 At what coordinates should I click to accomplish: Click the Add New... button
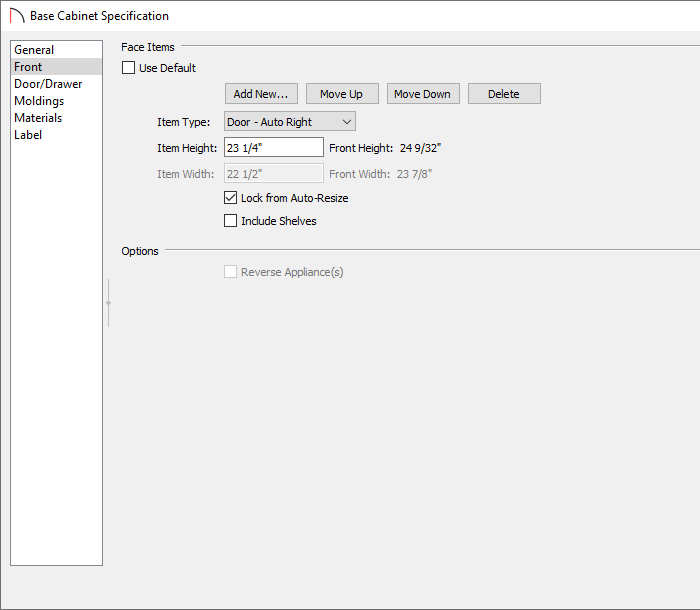(x=261, y=94)
